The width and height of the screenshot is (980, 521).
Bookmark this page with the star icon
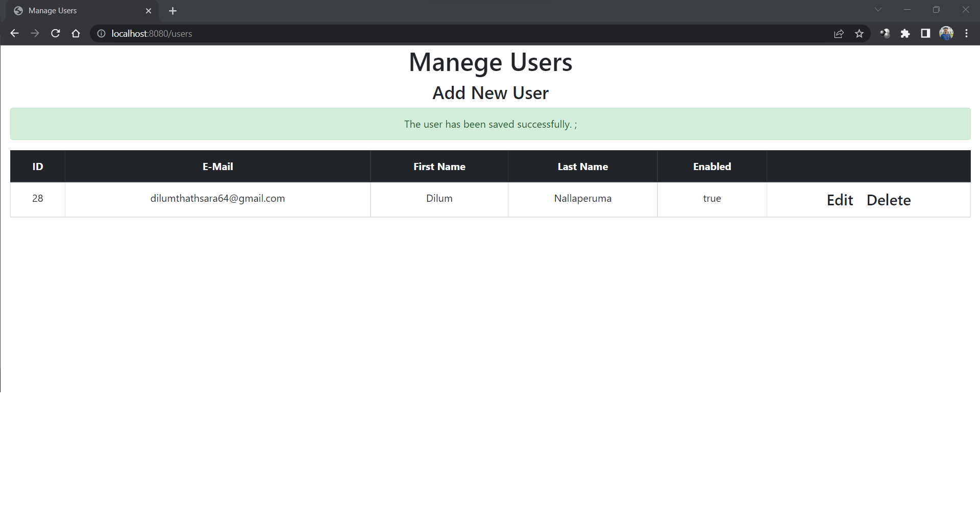(x=860, y=33)
